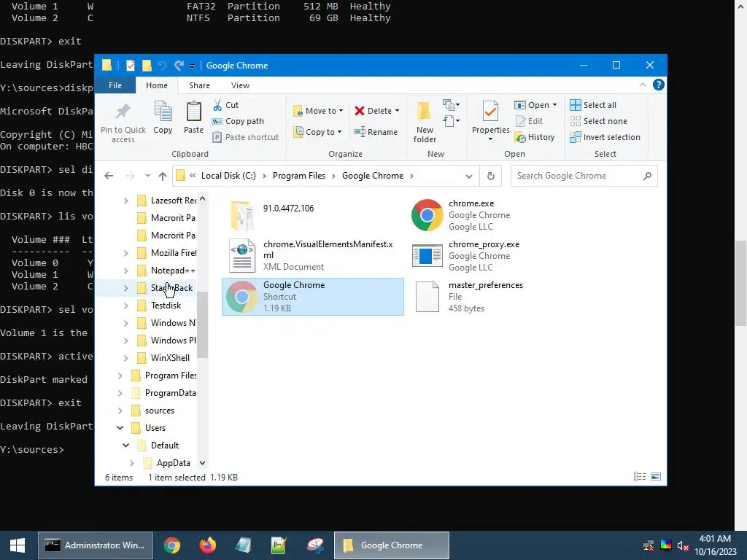
Task: Click the Windows Start button
Action: click(x=18, y=545)
